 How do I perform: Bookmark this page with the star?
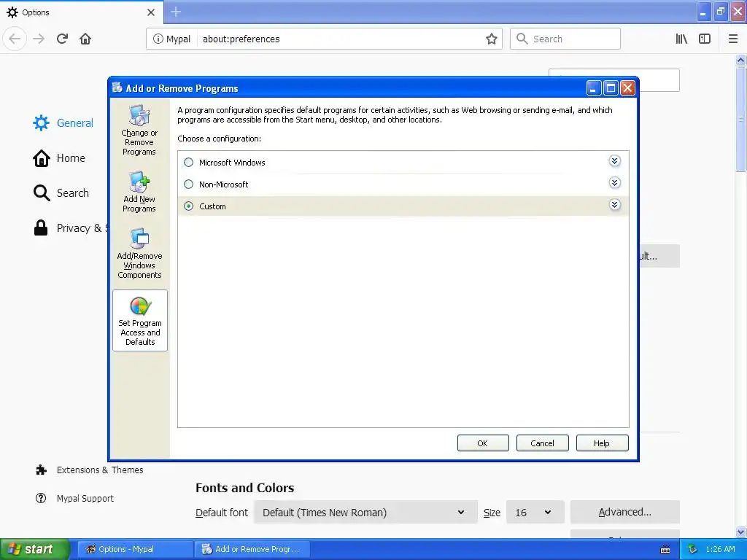click(491, 39)
